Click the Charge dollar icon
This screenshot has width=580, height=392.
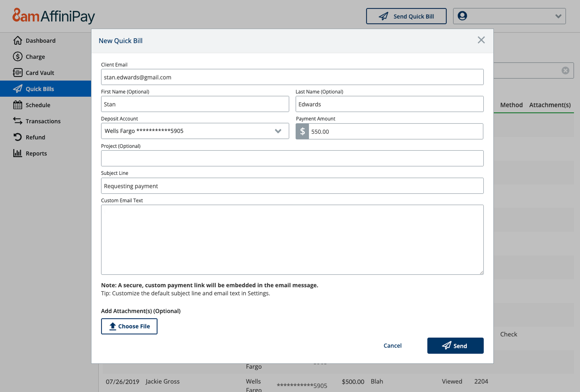pos(18,56)
